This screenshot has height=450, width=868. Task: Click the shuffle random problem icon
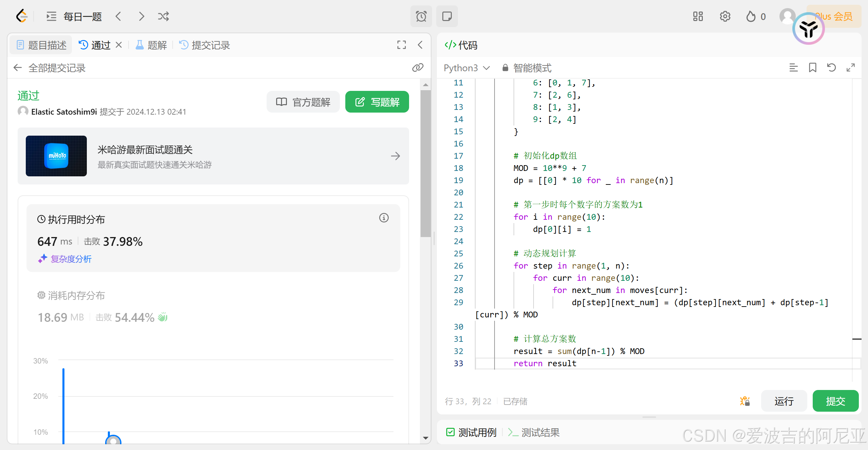pos(163,16)
